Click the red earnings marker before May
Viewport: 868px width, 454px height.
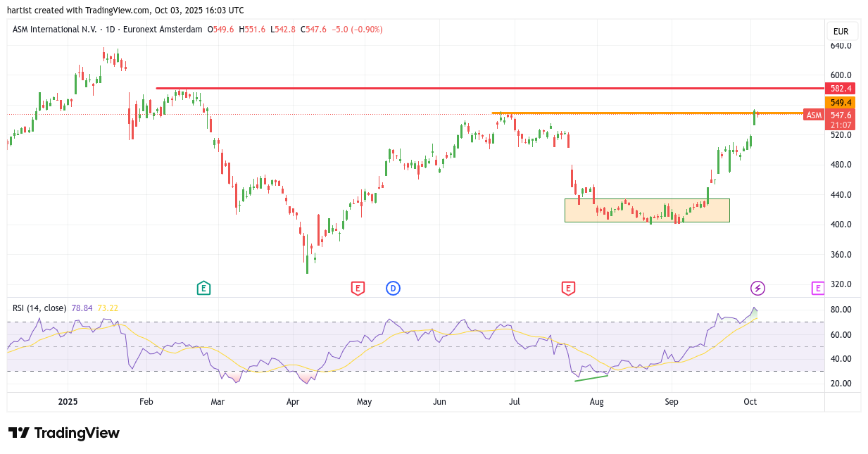358,287
